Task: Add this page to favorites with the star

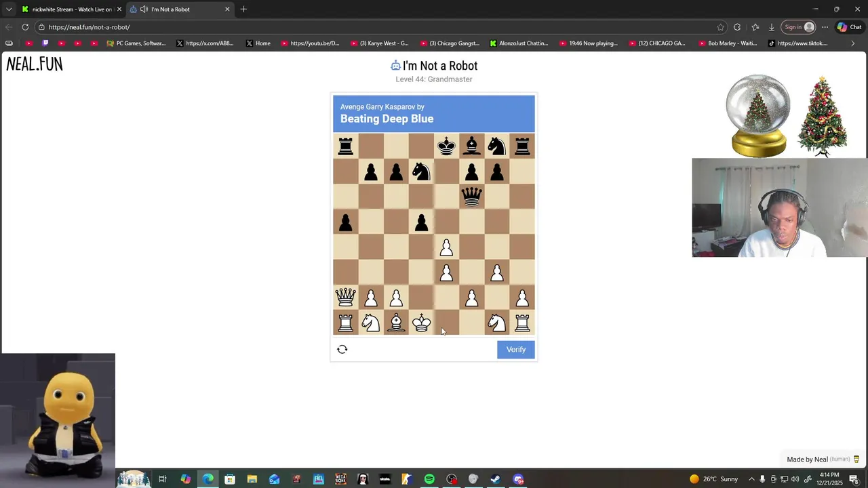Action: tap(720, 27)
